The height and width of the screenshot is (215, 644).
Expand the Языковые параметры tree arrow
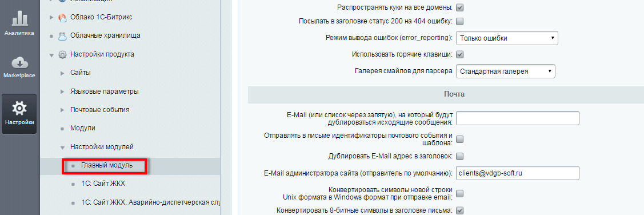click(x=62, y=91)
